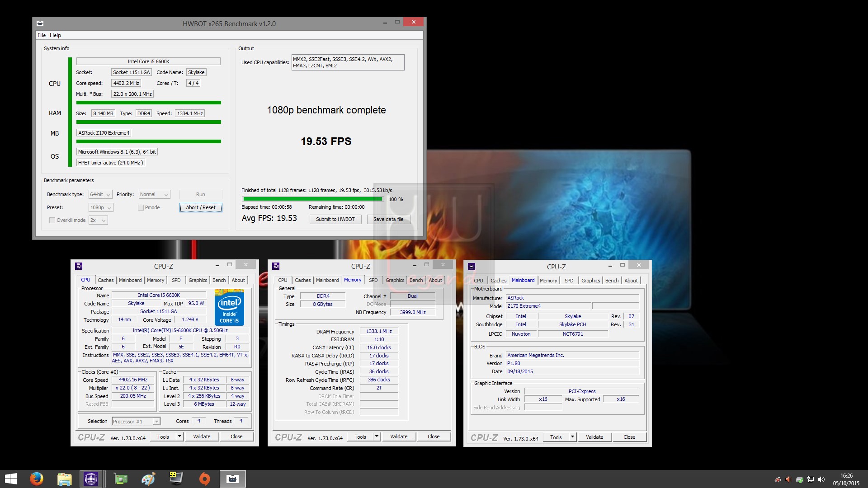The width and height of the screenshot is (868, 488).
Task: Click Close in the CPU-Z window showing the Mainboard tab
Action: point(629,437)
